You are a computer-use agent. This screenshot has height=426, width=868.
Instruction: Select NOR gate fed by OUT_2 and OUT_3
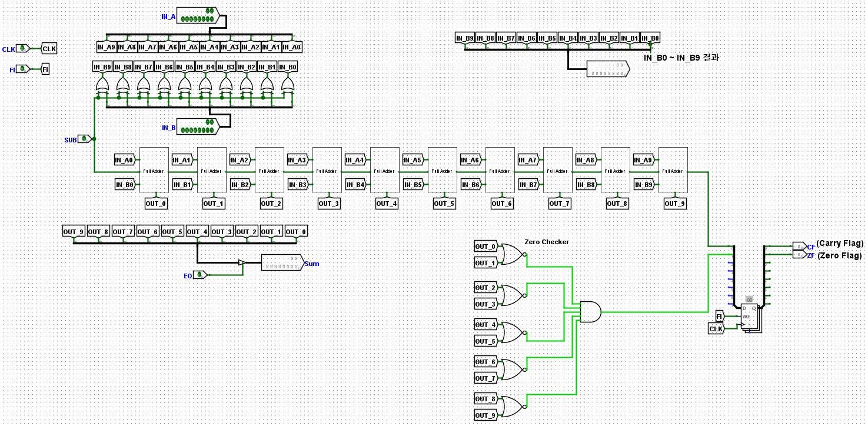point(513,296)
